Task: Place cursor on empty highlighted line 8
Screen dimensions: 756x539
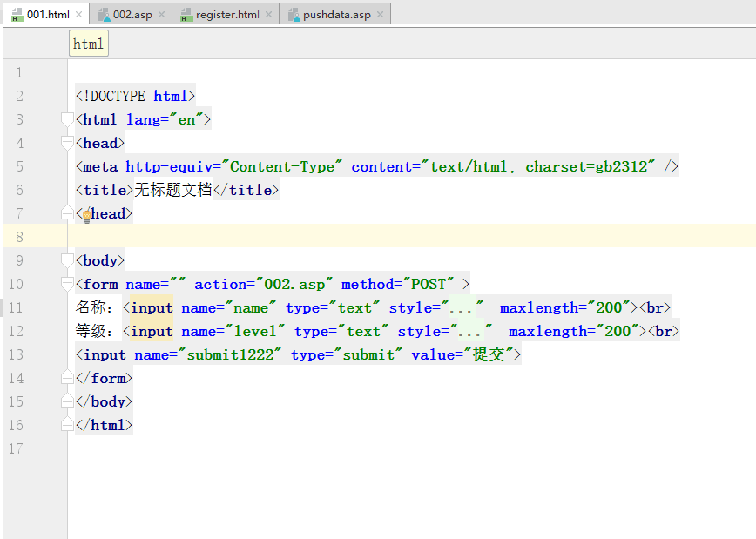Action: click(410, 236)
